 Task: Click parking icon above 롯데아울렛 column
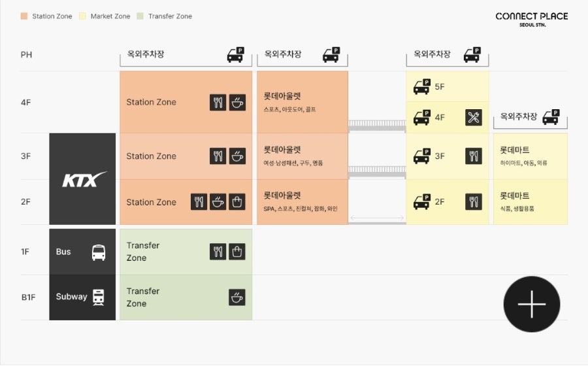(331, 55)
